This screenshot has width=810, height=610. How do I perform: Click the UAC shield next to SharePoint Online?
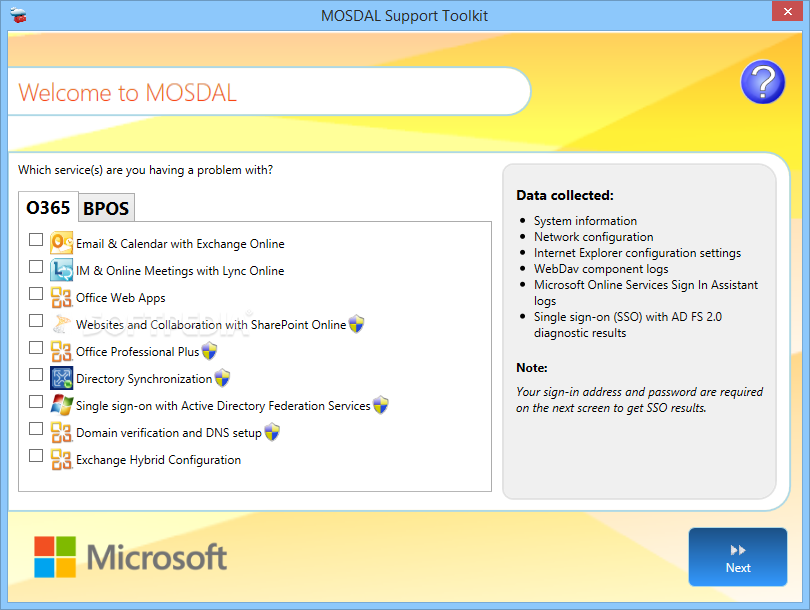coord(356,324)
